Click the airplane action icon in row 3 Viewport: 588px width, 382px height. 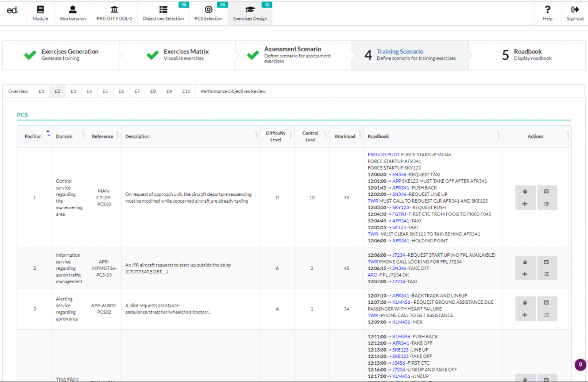tap(525, 315)
